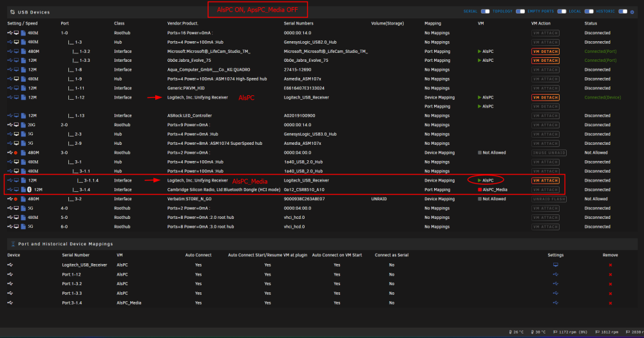
Task: Click the 1812 rpm fan status
Action: [x=607, y=332]
